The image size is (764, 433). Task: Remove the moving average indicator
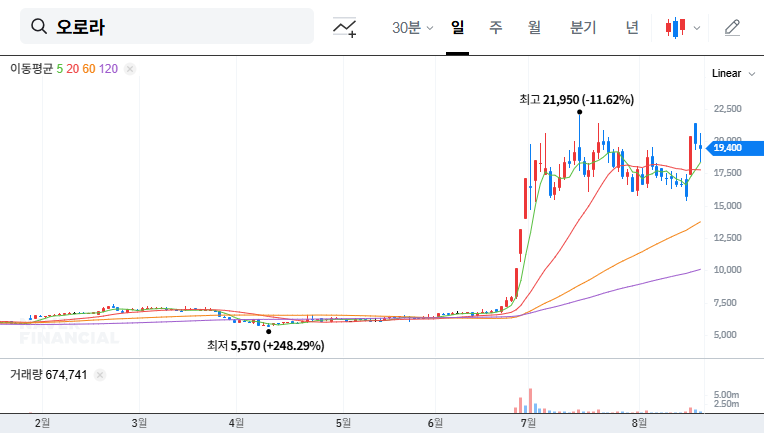click(130, 69)
